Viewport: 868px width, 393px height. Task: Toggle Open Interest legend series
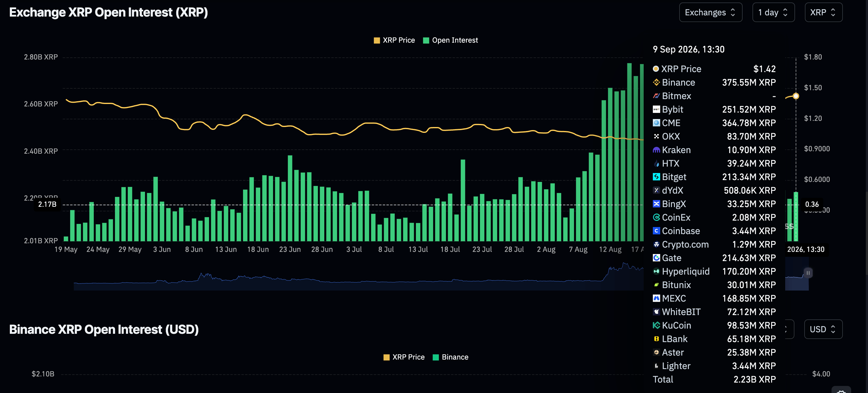point(450,40)
